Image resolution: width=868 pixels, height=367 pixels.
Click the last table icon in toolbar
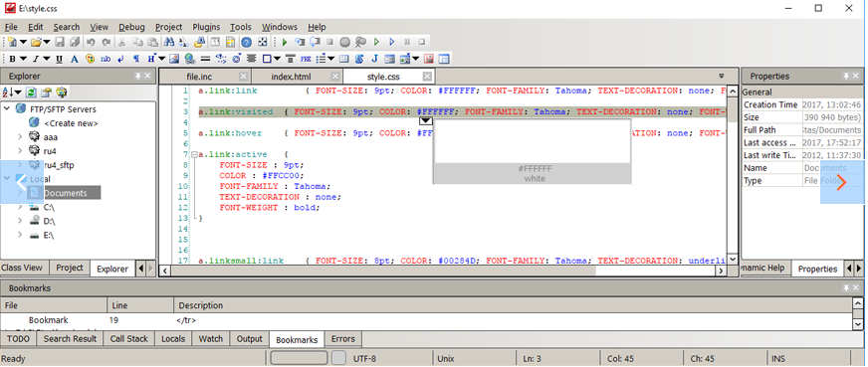444,59
